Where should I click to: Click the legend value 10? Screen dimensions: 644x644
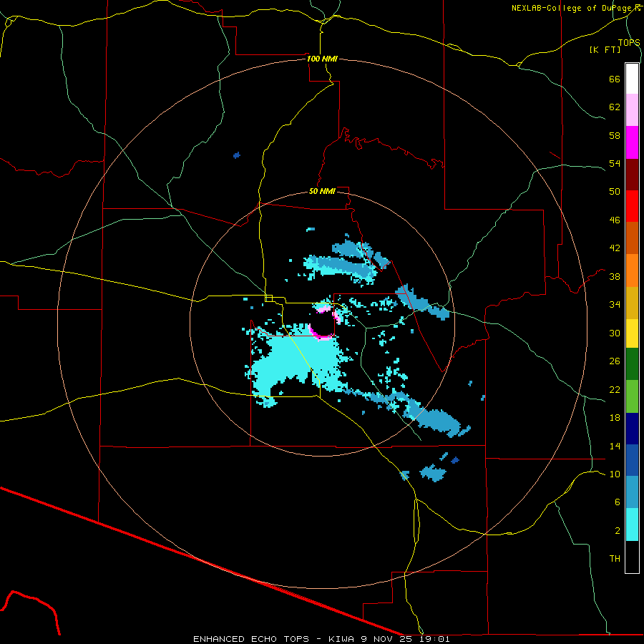615,474
